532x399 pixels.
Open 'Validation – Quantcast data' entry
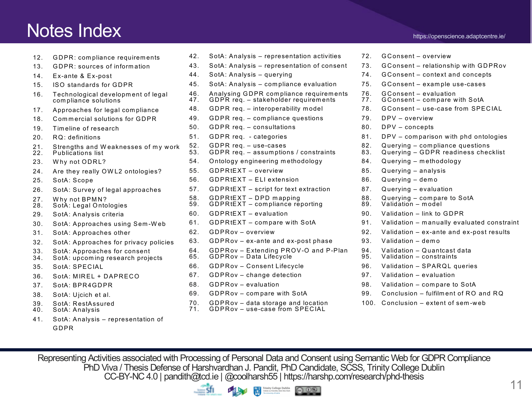pos(426,250)
